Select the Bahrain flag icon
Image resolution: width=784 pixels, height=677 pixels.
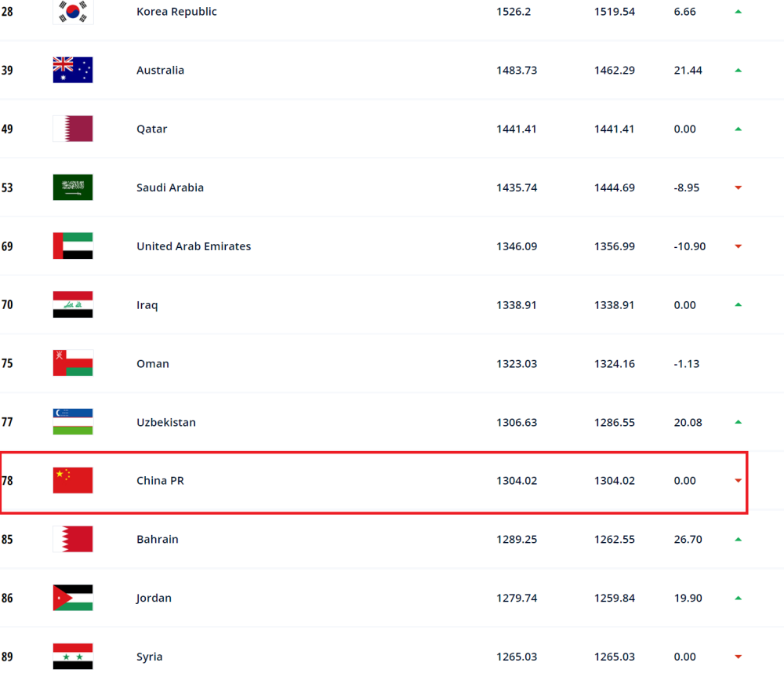pos(73,539)
